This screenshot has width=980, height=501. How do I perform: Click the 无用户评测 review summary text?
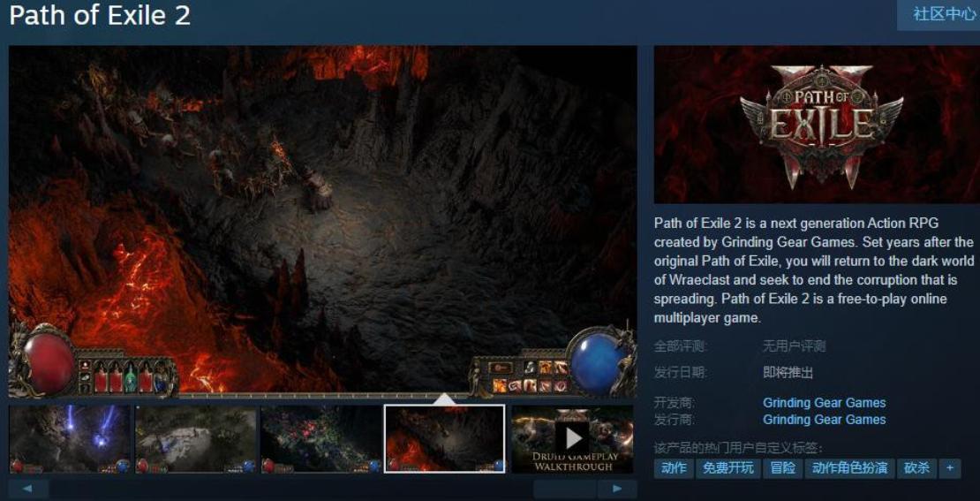(794, 346)
